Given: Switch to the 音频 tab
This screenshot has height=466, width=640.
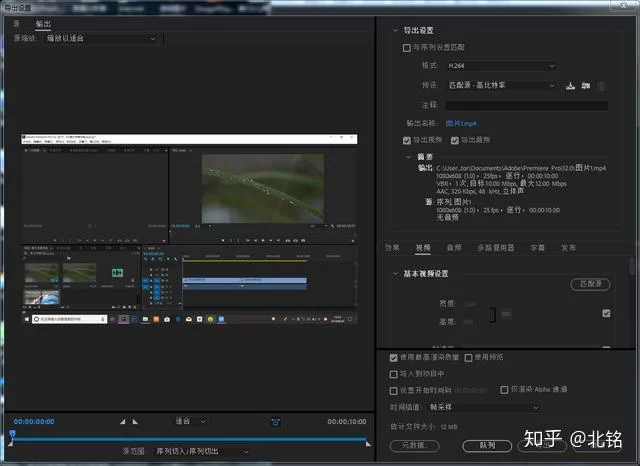Looking at the screenshot, I should pos(453,247).
